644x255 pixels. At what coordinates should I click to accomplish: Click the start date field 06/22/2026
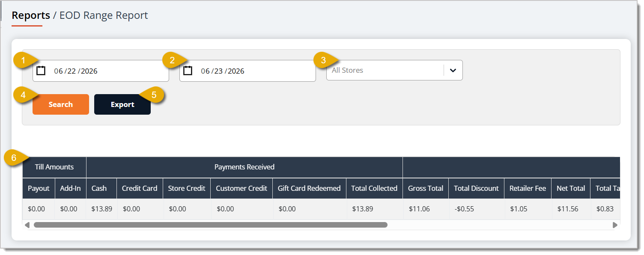point(101,71)
